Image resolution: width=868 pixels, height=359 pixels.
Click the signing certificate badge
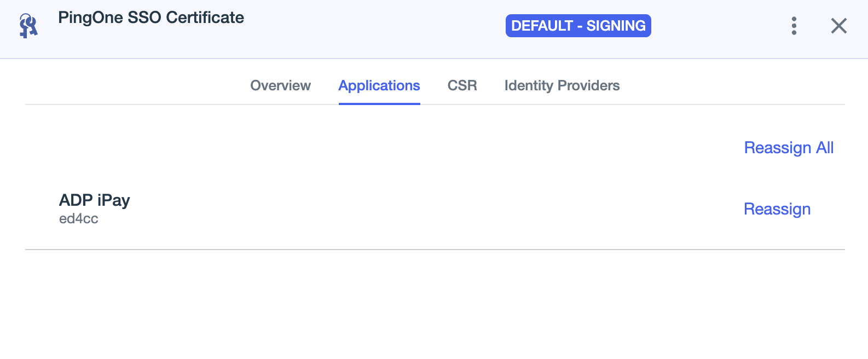pos(578,25)
